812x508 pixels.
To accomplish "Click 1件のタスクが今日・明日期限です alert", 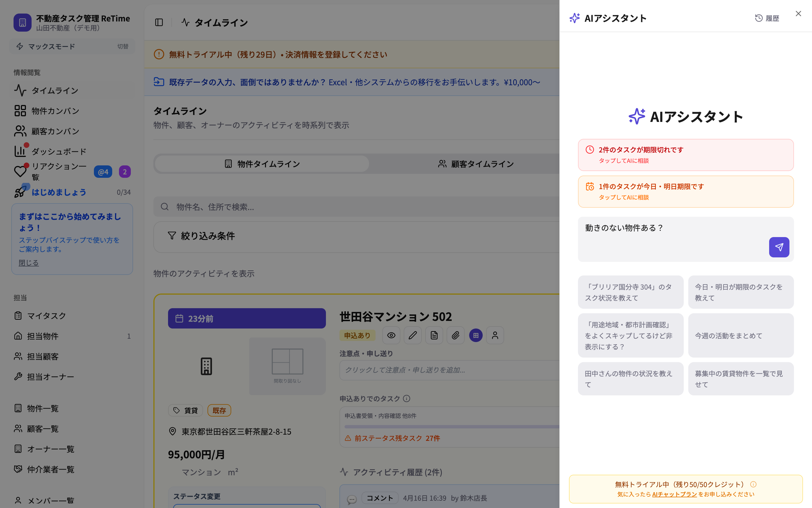I will coord(685,192).
